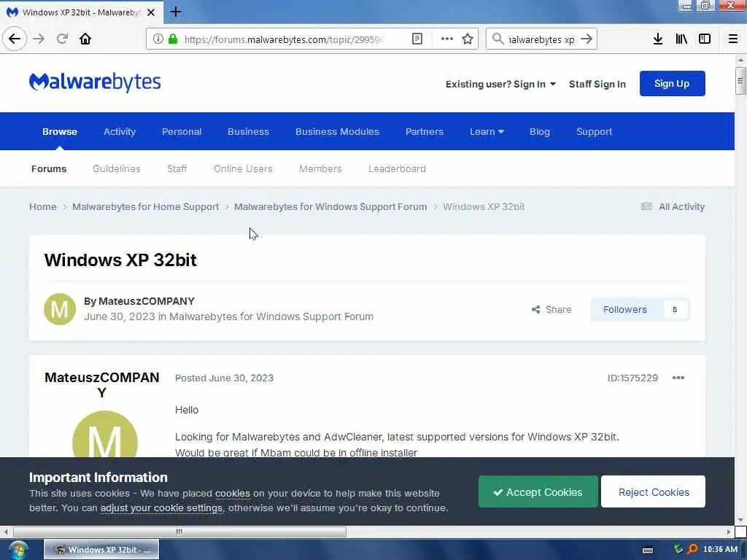Open the Browse nav tab
Image resolution: width=747 pixels, height=560 pixels.
[60, 132]
